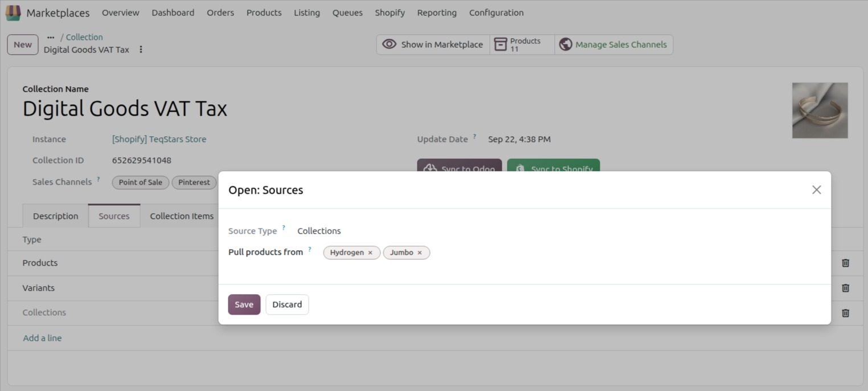The image size is (868, 391).
Task: Show help for Sales Channels
Action: 99,179
